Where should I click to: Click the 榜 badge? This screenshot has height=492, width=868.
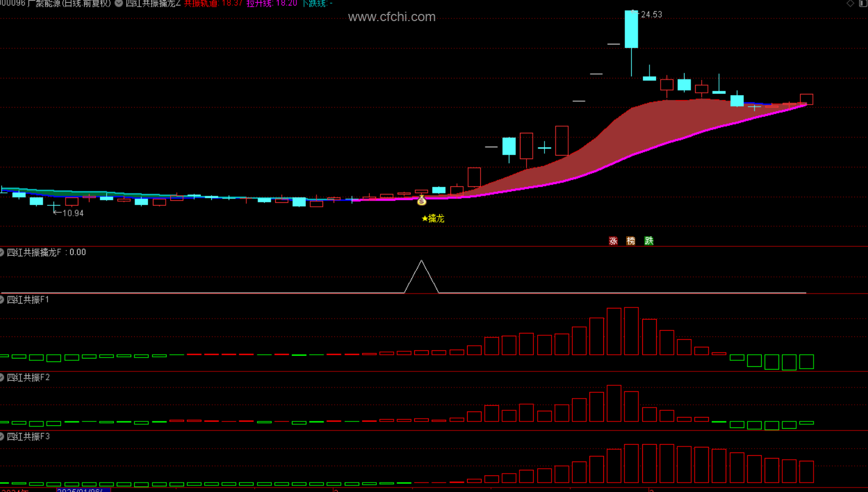point(631,241)
